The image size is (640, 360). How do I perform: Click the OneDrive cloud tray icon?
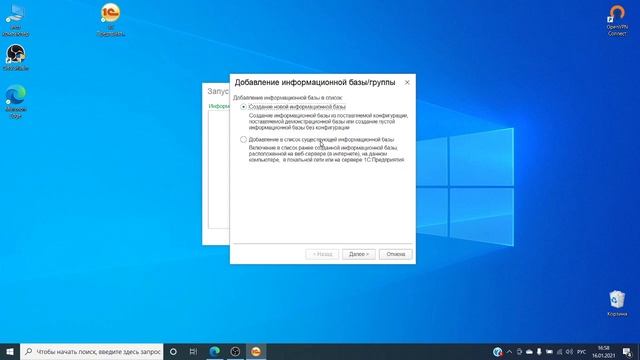pos(529,351)
